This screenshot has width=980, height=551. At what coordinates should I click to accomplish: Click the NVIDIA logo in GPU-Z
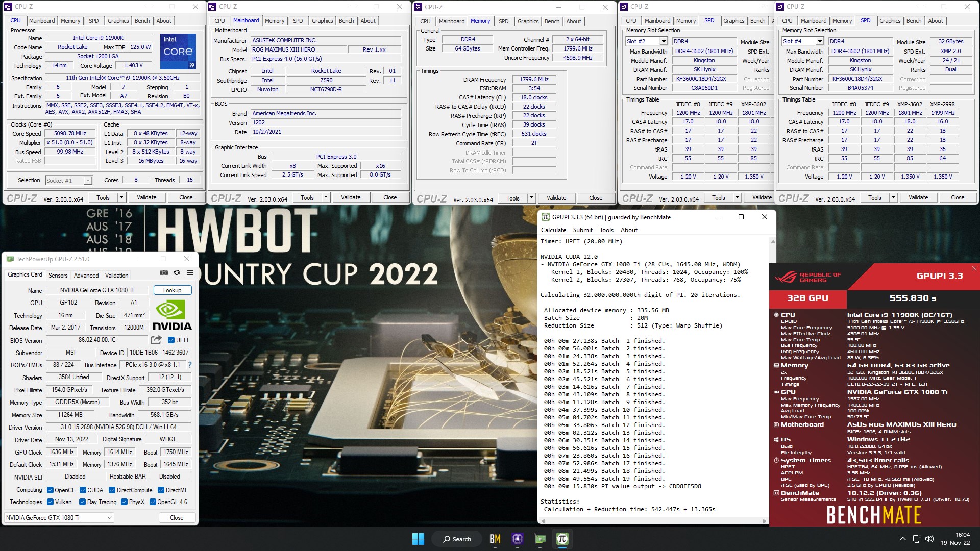pyautogui.click(x=172, y=315)
